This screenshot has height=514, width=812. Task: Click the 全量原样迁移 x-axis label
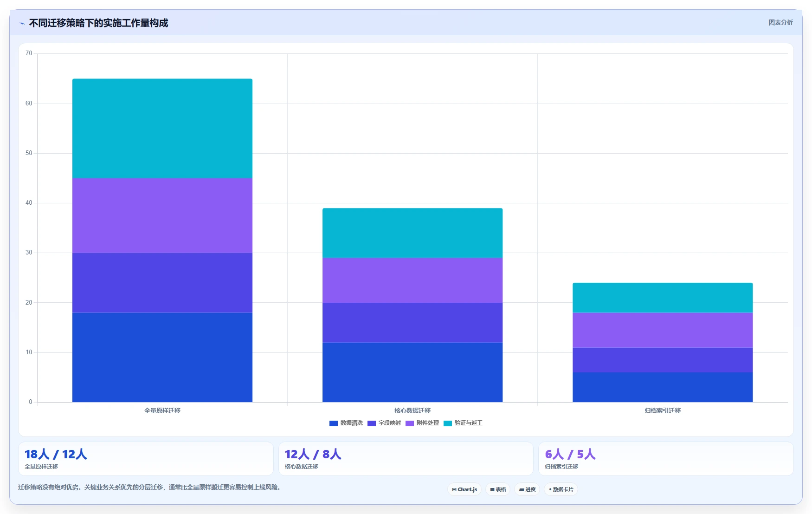click(x=162, y=410)
